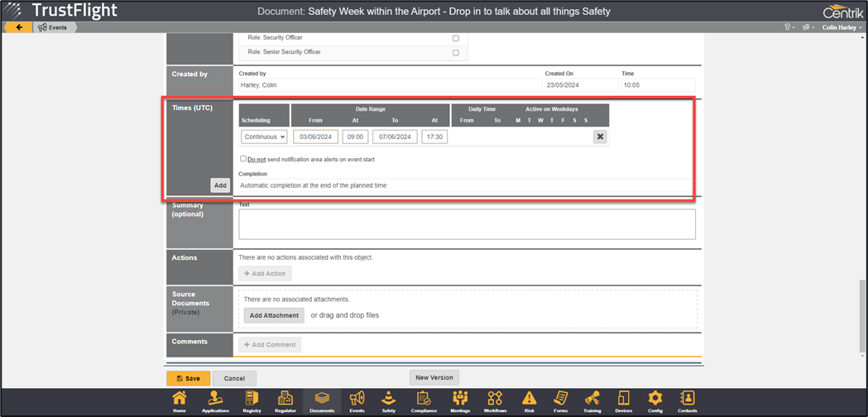
Task: Expand the Colin Harley user menu
Action: (842, 27)
